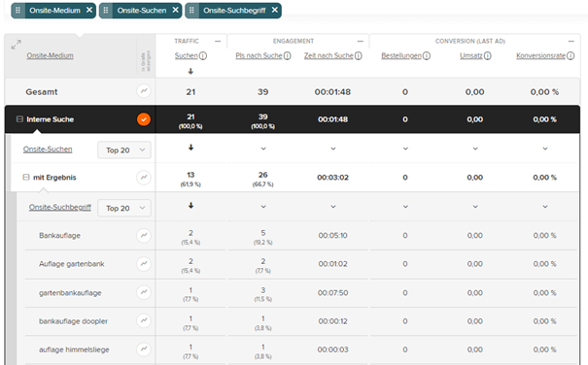Viewport: 588px width, 365px height.
Task: Open info icon next to Bestellungen
Action: pos(427,56)
